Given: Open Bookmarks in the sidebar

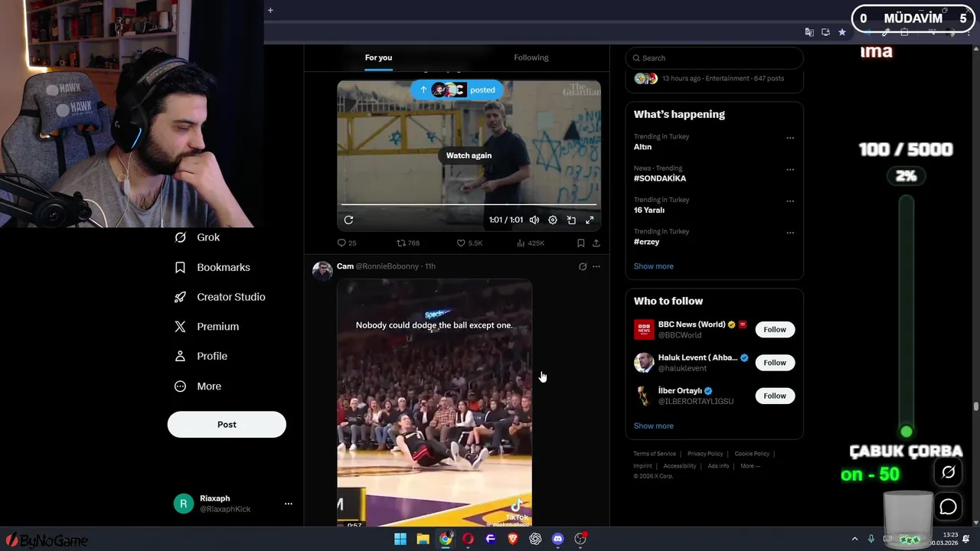Looking at the screenshot, I should pyautogui.click(x=213, y=267).
